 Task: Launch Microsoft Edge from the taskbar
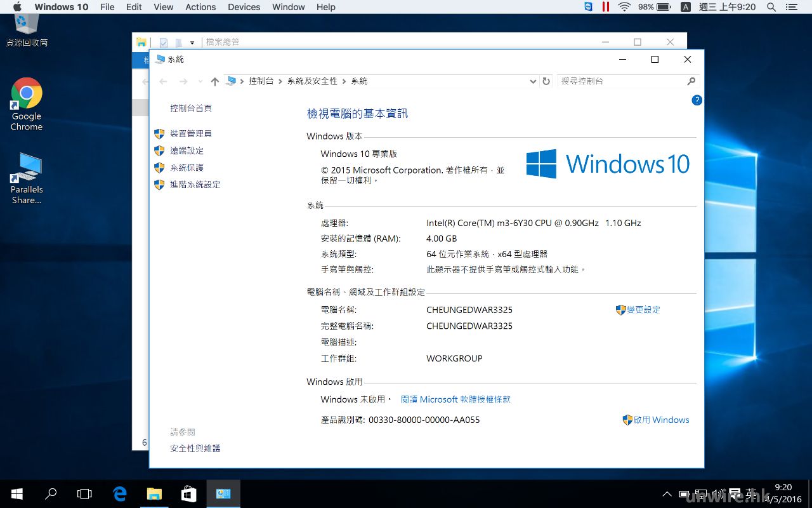coord(119,493)
